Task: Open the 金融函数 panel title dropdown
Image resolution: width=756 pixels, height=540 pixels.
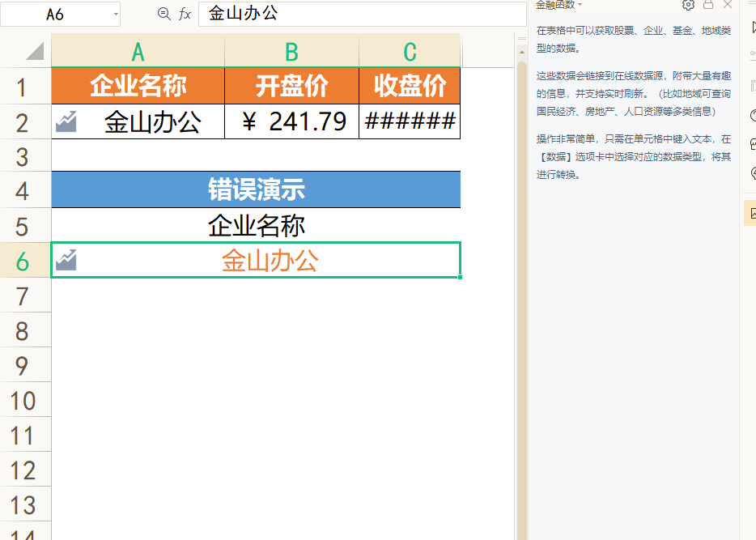Action: pos(580,5)
